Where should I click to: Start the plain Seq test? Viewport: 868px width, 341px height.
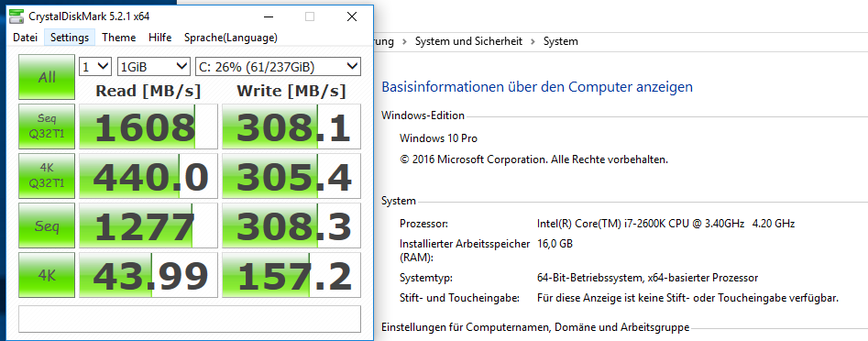click(47, 225)
